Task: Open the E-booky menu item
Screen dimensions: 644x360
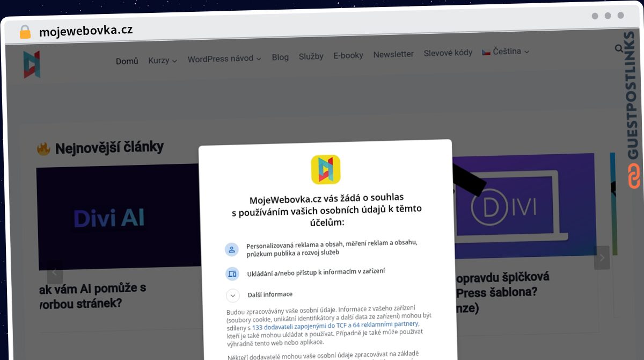Action: (348, 55)
